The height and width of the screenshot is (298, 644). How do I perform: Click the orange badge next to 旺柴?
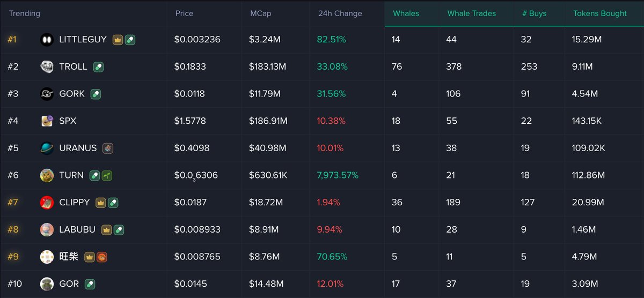[x=101, y=257]
